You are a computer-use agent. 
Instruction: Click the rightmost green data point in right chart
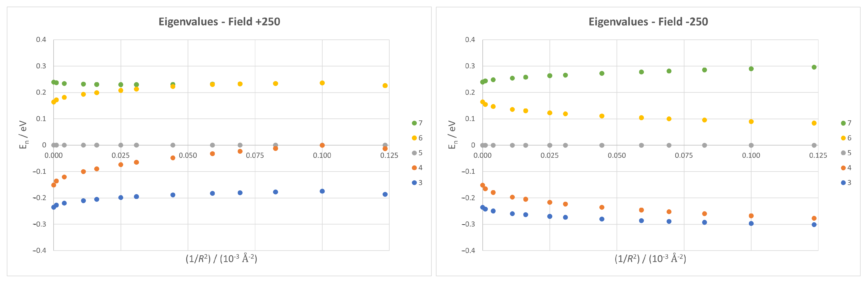pos(814,67)
